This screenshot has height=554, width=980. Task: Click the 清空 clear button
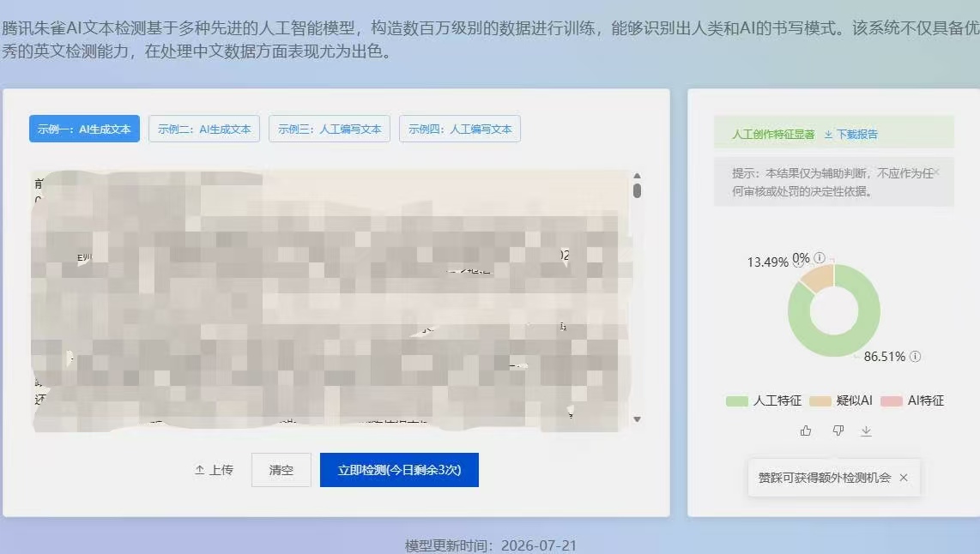[x=281, y=470]
